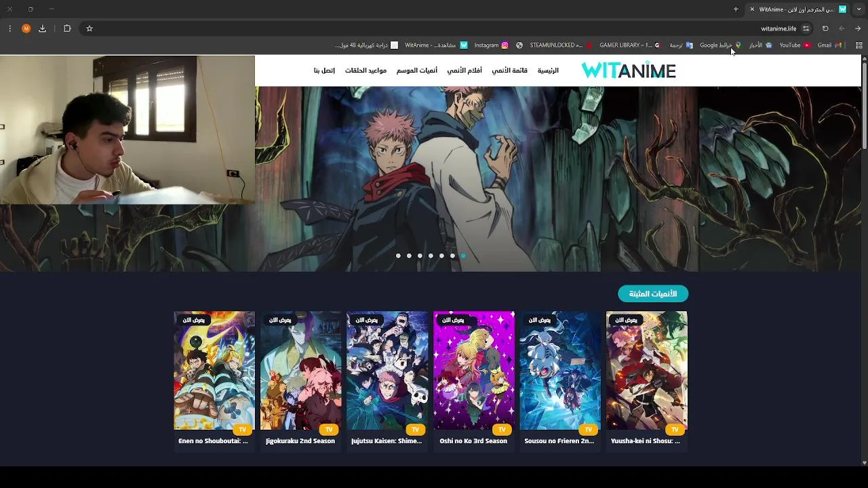Screen dimensions: 868x488
Task: Open the Oshi no Ko 3rd Season poster
Action: tap(474, 371)
